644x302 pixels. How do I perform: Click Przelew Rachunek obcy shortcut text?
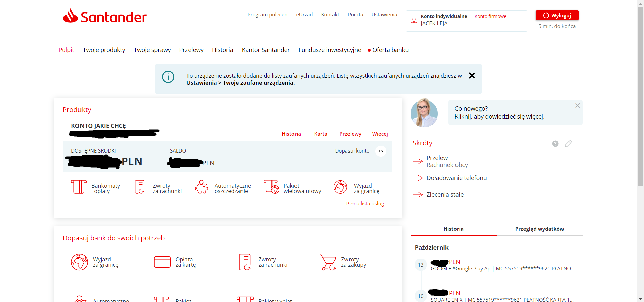tap(447, 161)
